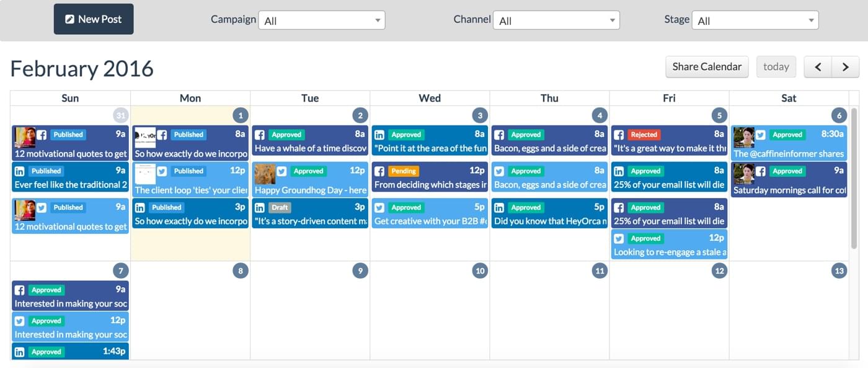Click the Twitter icon on 'Looking to re-engage a stale' post
Screen dimensions: 868x368
pyautogui.click(x=618, y=238)
